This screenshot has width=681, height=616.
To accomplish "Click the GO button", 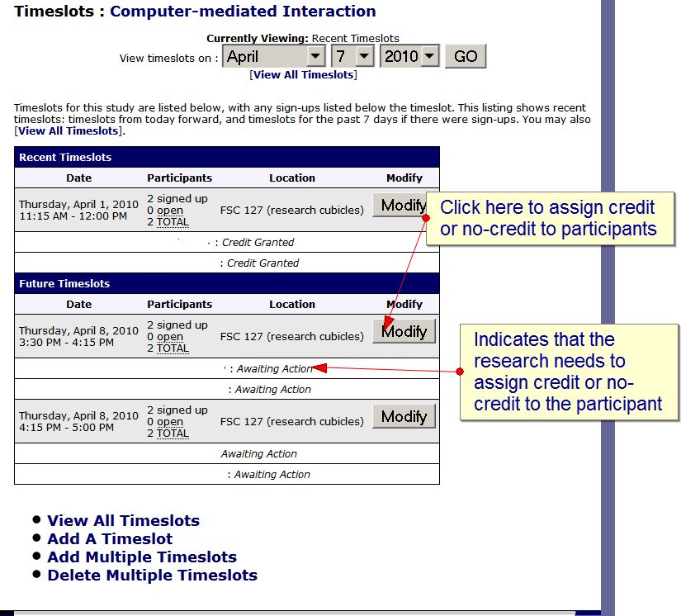I will 466,56.
